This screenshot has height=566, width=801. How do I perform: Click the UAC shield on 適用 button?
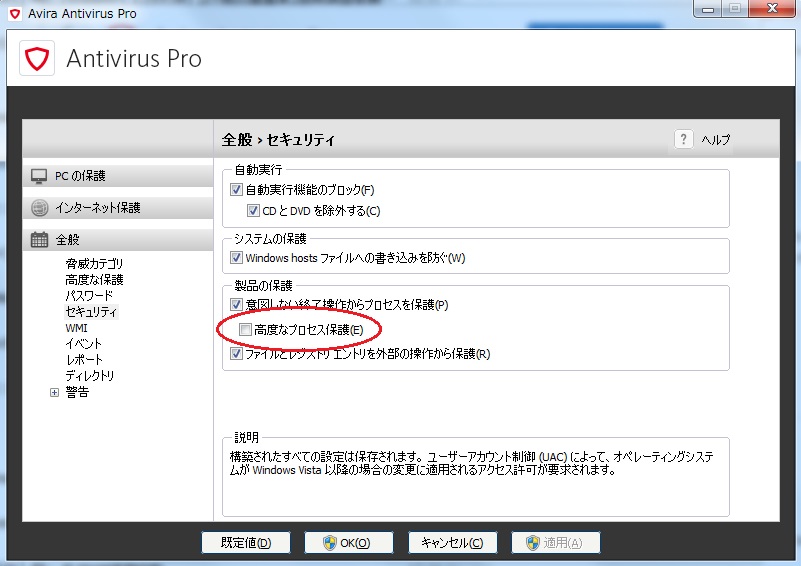(533, 543)
